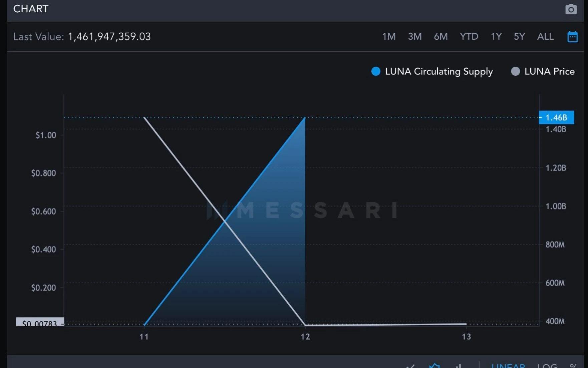Viewport: 588px width, 368px height.
Task: Select the YTD time range
Action: tap(469, 36)
